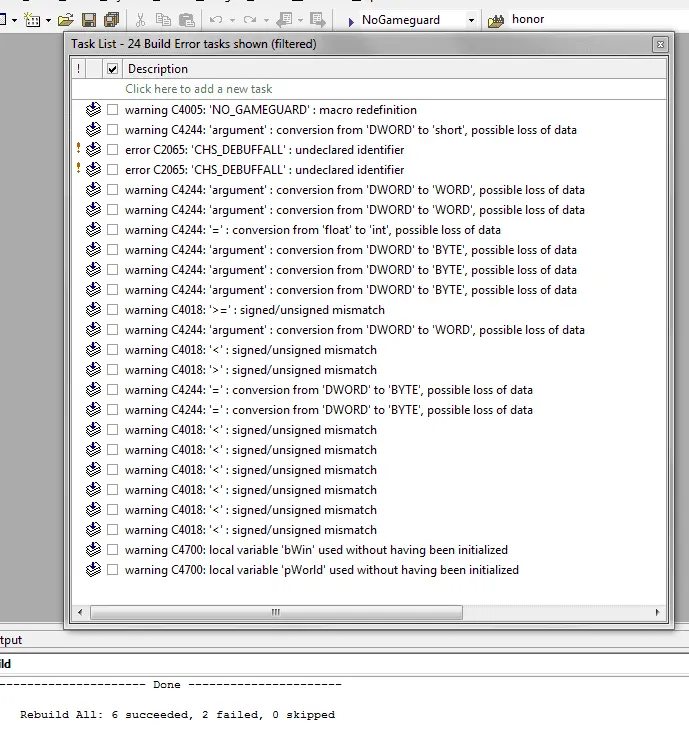Screen dimensions: 689x751
Task: Click the Start debugging play arrow
Action: pyautogui.click(x=351, y=22)
